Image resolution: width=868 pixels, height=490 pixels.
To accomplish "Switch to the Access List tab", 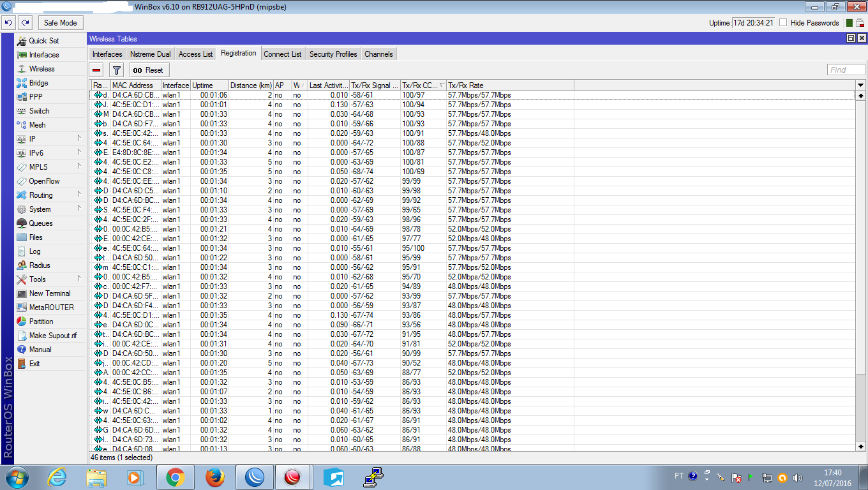I will 196,54.
